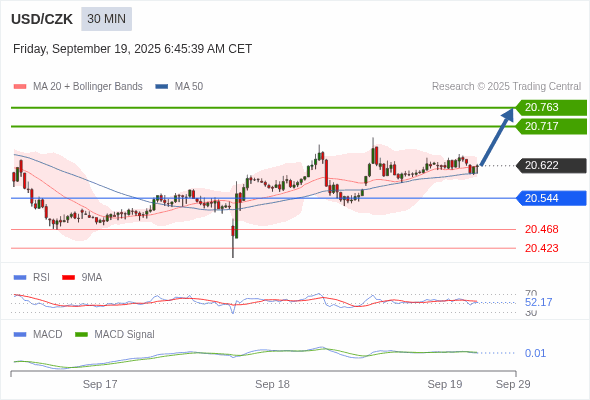Click the Sep 18 axis label
The width and height of the screenshot is (590, 400).
[272, 384]
